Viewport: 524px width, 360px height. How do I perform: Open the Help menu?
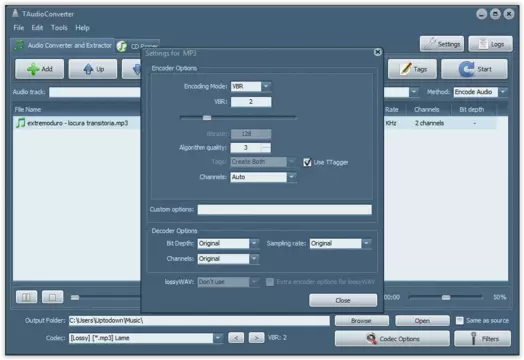[82, 28]
